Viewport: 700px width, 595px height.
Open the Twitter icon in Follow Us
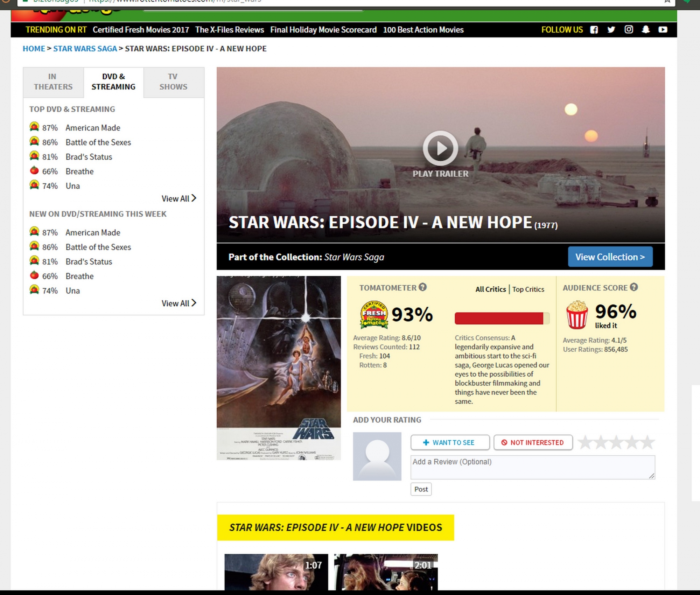[611, 30]
